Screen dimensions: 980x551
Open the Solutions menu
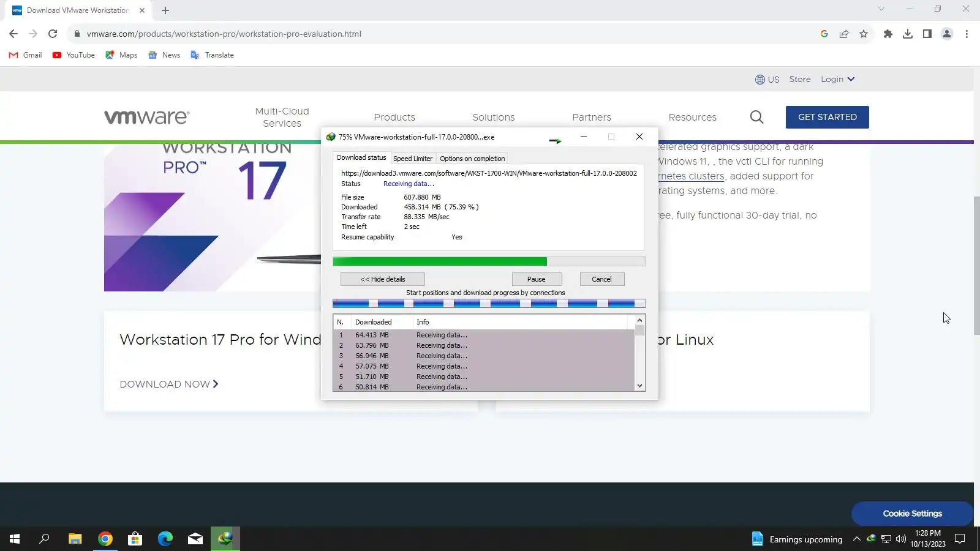494,117
